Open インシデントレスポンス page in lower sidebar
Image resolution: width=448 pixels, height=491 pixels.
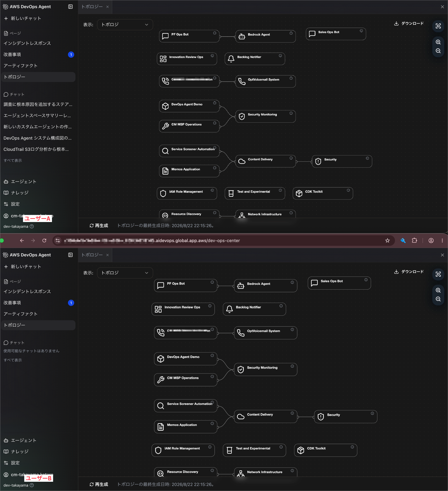point(38,291)
